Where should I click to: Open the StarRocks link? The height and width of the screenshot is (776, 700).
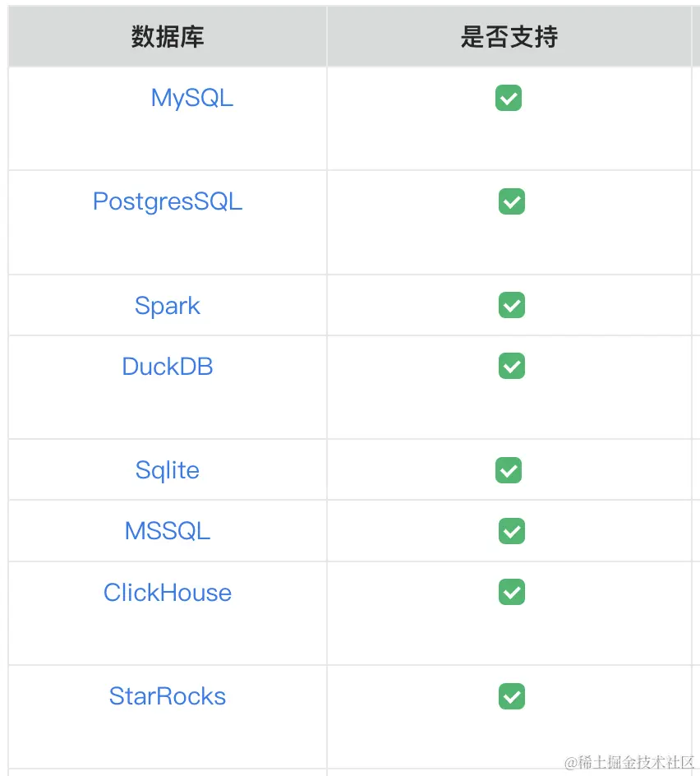coord(168,696)
